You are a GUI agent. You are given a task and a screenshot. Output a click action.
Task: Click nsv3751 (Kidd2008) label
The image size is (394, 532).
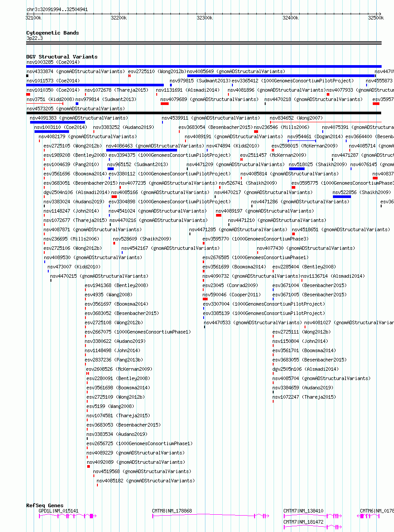coord(50,99)
